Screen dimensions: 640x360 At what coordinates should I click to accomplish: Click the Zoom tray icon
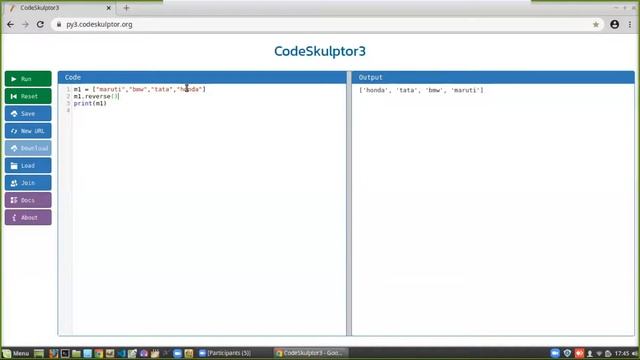click(x=555, y=353)
